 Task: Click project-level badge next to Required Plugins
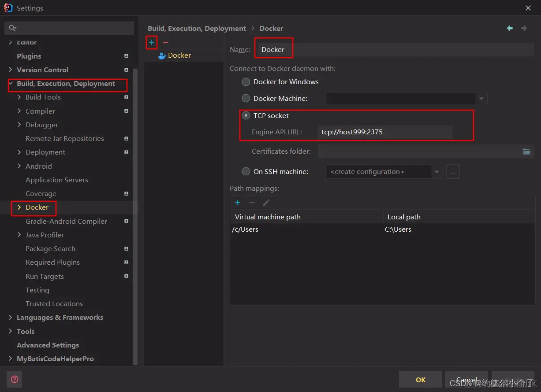(x=127, y=262)
